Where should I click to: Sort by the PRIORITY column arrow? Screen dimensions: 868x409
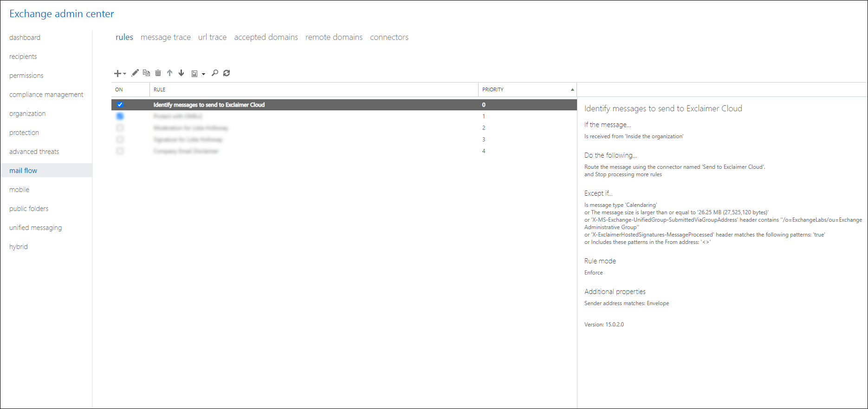click(x=572, y=89)
